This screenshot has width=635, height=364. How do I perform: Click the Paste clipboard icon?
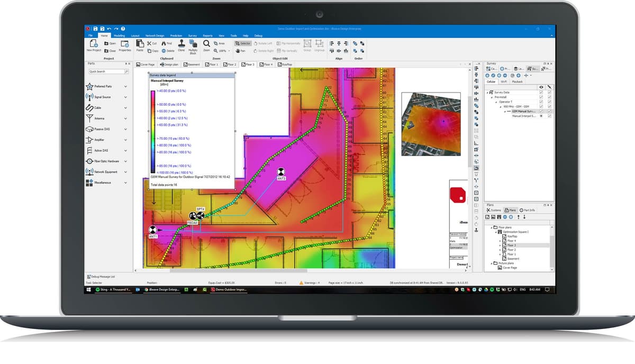point(140,44)
